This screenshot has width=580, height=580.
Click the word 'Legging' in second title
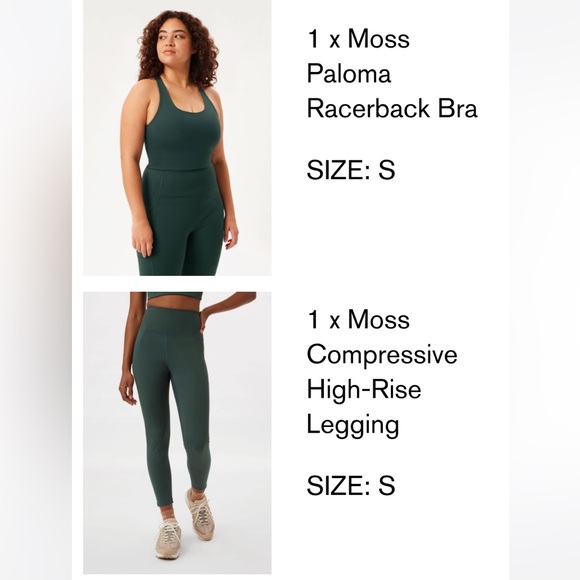353,425
